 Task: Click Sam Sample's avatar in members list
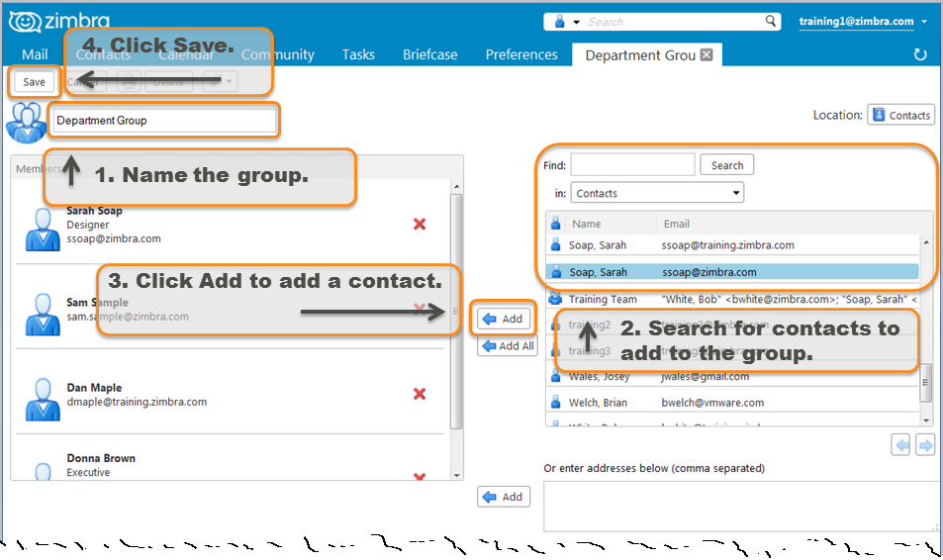tap(43, 314)
